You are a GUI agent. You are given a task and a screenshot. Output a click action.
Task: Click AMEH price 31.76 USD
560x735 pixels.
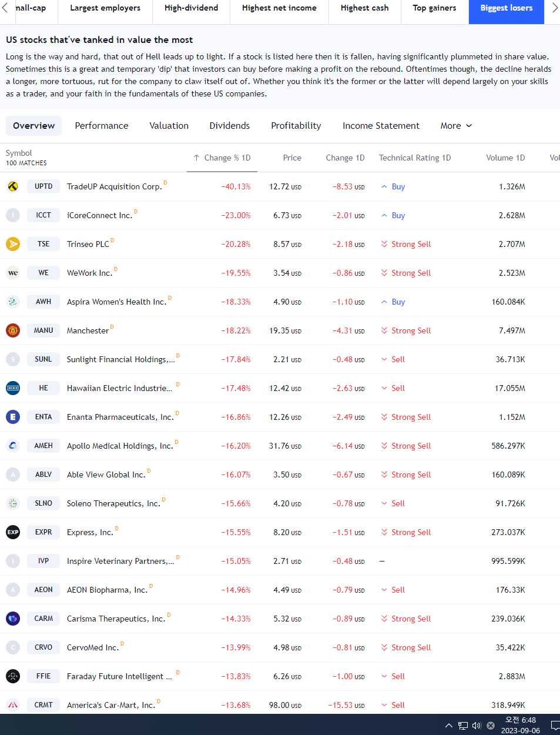285,446
